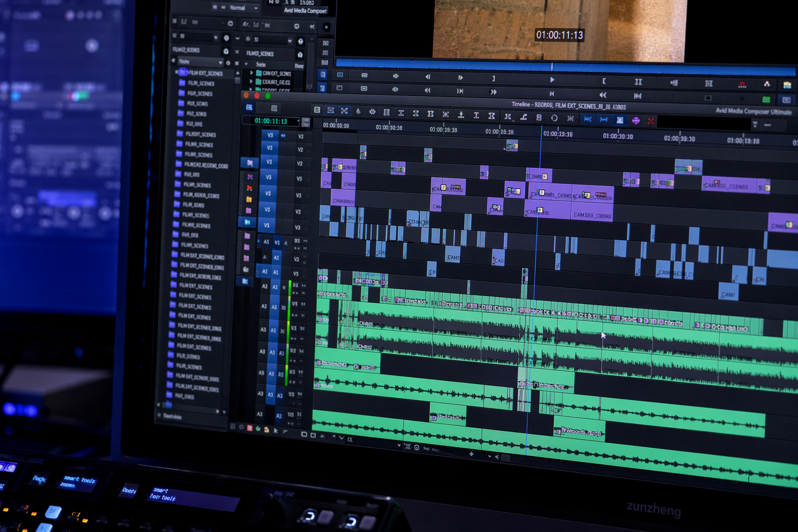The image size is (798, 532).
Task: Click the red icon in the top monitor row
Action: pyautogui.click(x=742, y=84)
